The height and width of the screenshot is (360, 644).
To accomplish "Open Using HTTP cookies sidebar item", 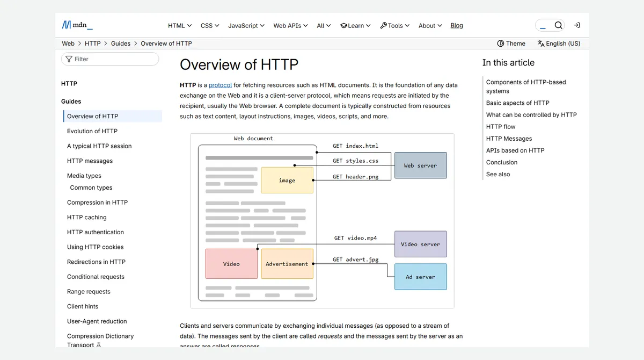I will (x=96, y=247).
